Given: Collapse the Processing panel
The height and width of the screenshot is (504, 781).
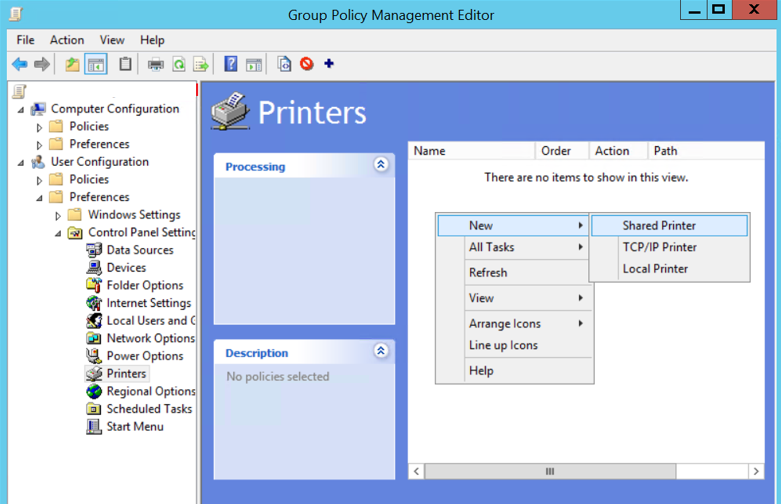Looking at the screenshot, I should [x=380, y=165].
